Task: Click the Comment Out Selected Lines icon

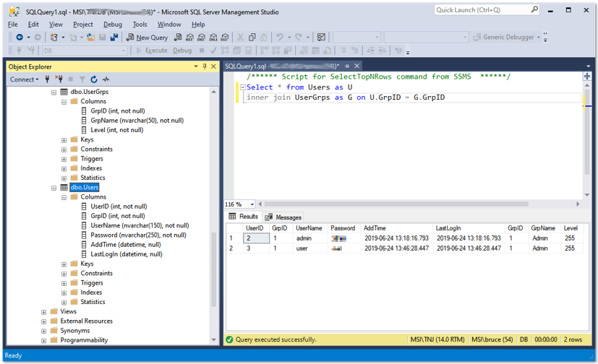Action: coord(343,51)
